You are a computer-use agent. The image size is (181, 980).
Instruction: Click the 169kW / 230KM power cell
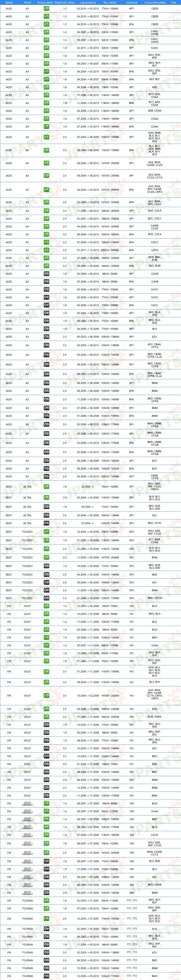(110, 709)
